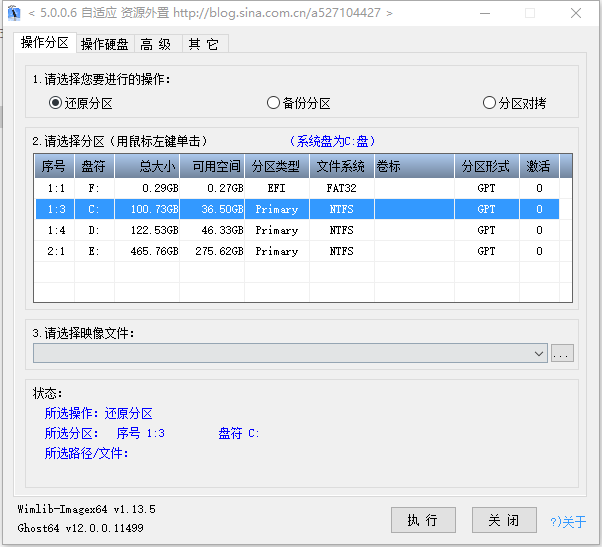The image size is (602, 547).
Task: Click the Ghost64 v12.0.0.11499 version text
Action: (80, 528)
